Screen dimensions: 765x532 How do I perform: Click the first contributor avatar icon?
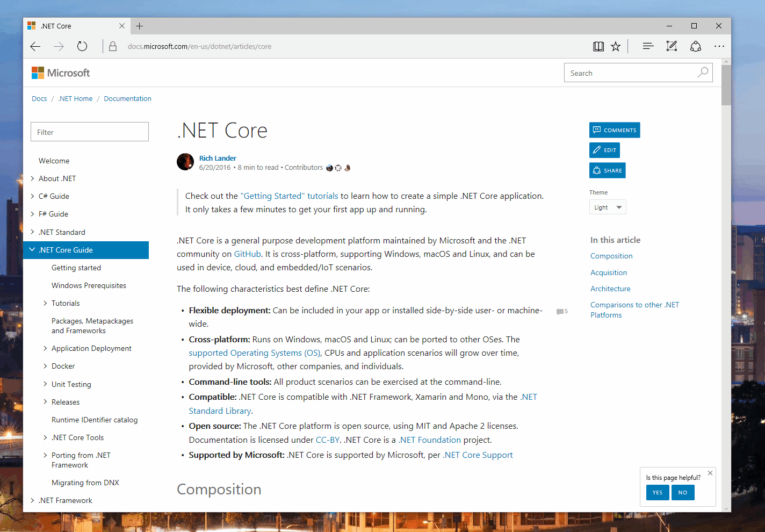329,168
